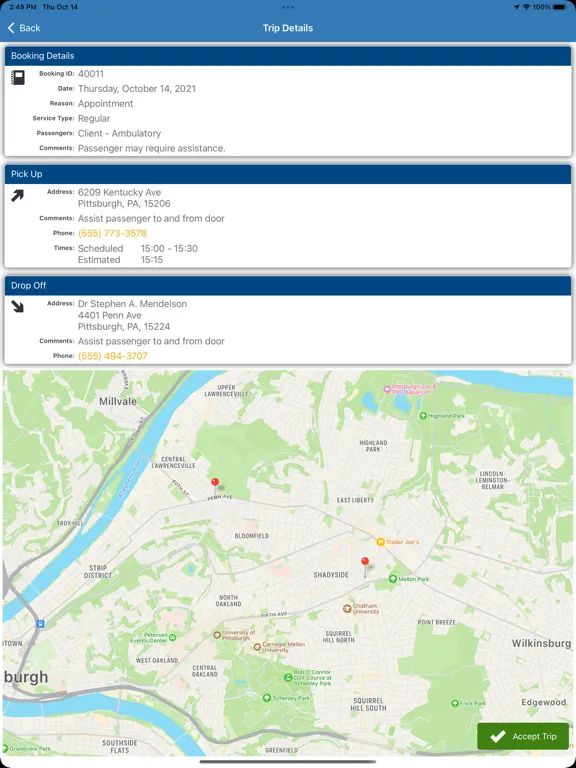Tap the Point Breeze map label
This screenshot has height=768, width=576.
(x=436, y=623)
